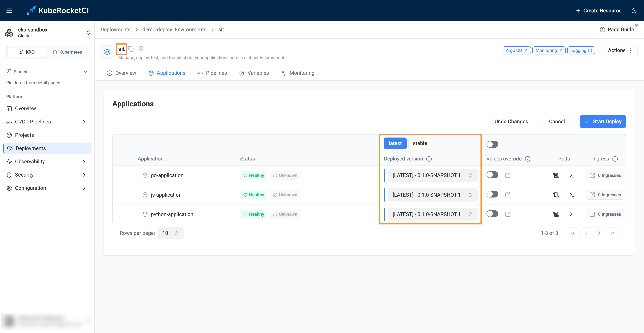Image resolution: width=644 pixels, height=333 pixels.
Task: Open Logging external link
Action: click(x=581, y=50)
